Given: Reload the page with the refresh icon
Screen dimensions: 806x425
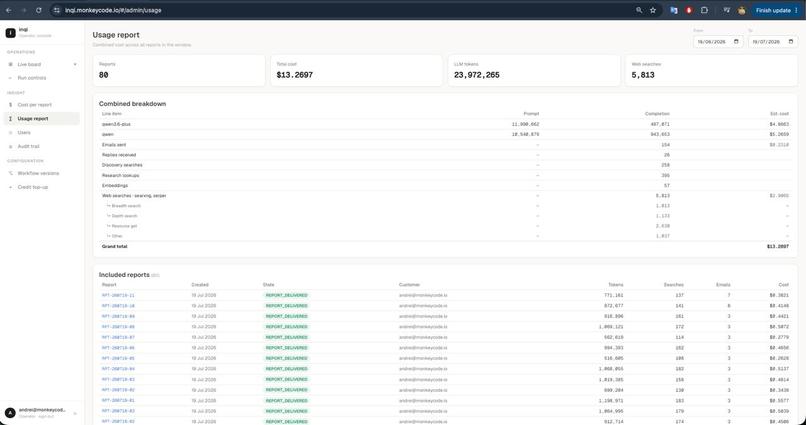Looking at the screenshot, I should 39,10.
